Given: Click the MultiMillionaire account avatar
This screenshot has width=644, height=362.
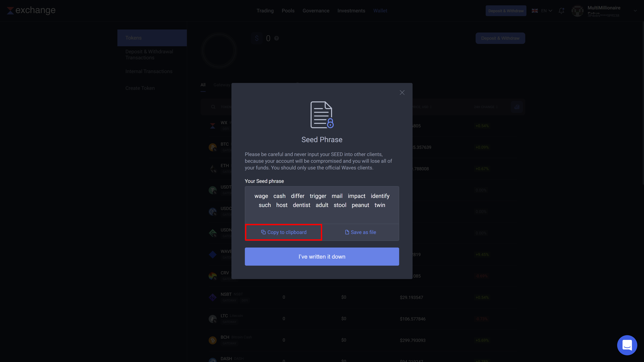Looking at the screenshot, I should pyautogui.click(x=577, y=11).
